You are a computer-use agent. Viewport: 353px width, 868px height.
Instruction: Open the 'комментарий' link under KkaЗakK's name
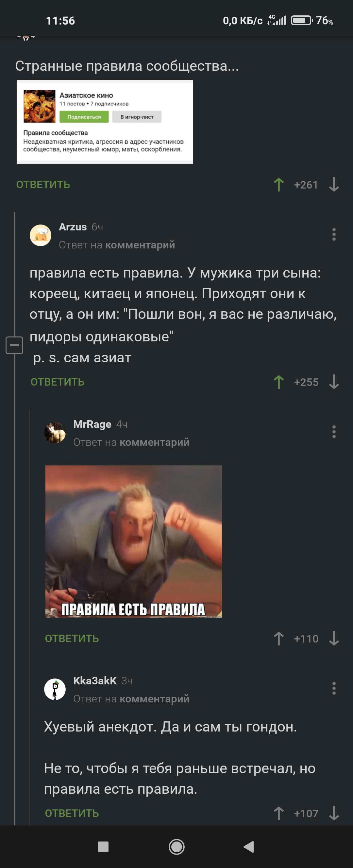pyautogui.click(x=155, y=699)
